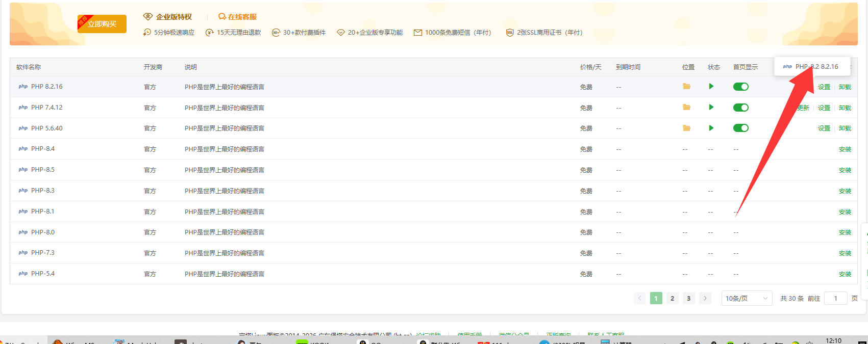Click 卸载 for PHP 7.4.12
Image resolution: width=868 pixels, height=344 pixels.
click(x=845, y=108)
